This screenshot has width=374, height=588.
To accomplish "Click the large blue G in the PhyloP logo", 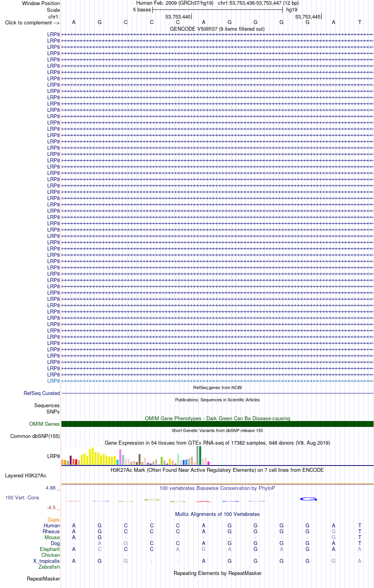I will [x=308, y=499].
